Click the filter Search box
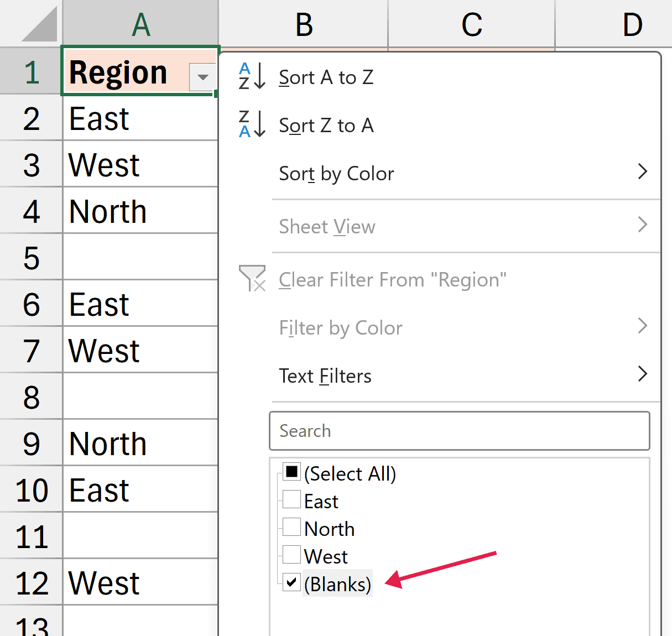Image resolution: width=672 pixels, height=636 pixels. point(459,431)
